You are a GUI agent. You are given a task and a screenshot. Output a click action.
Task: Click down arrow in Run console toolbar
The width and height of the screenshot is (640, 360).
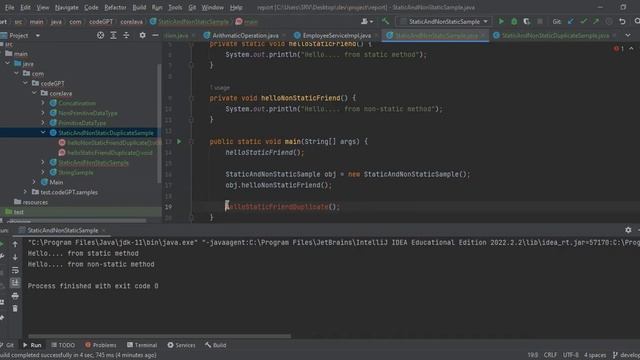pyautogui.click(x=15, y=257)
